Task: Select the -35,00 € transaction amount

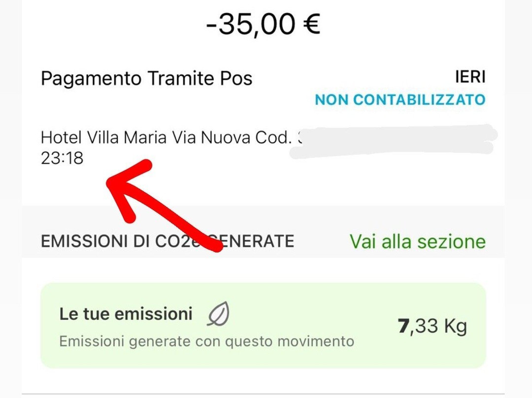Action: [x=263, y=24]
